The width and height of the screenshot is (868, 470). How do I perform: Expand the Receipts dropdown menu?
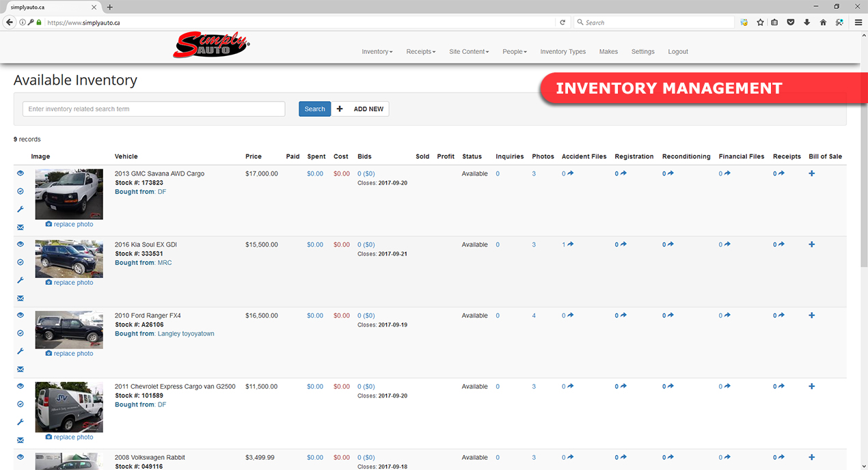421,52
